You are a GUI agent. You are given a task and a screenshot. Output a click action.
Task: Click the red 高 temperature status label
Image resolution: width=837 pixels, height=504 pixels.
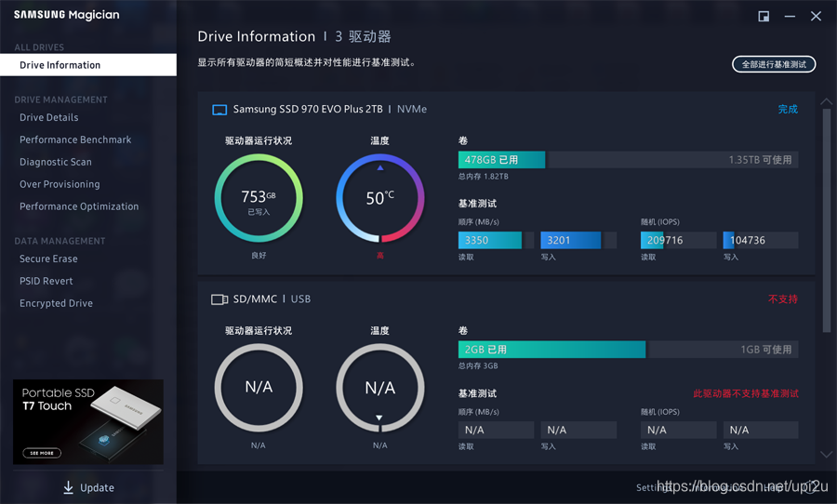(x=380, y=256)
